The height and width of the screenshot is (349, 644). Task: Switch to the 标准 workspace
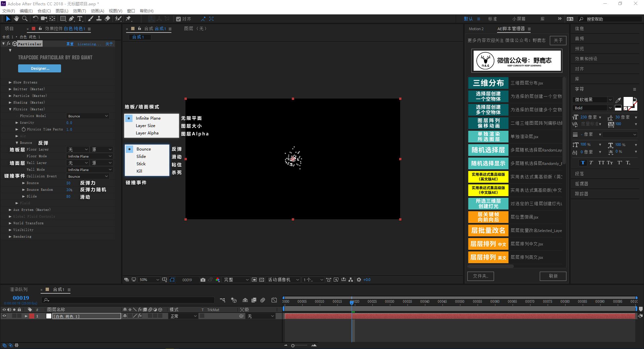tap(493, 19)
